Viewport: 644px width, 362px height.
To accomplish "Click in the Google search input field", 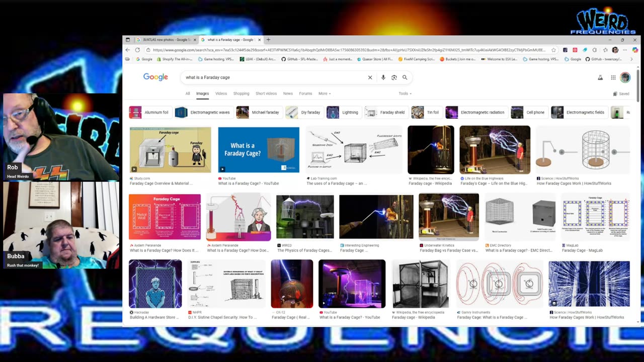I will pos(274,77).
